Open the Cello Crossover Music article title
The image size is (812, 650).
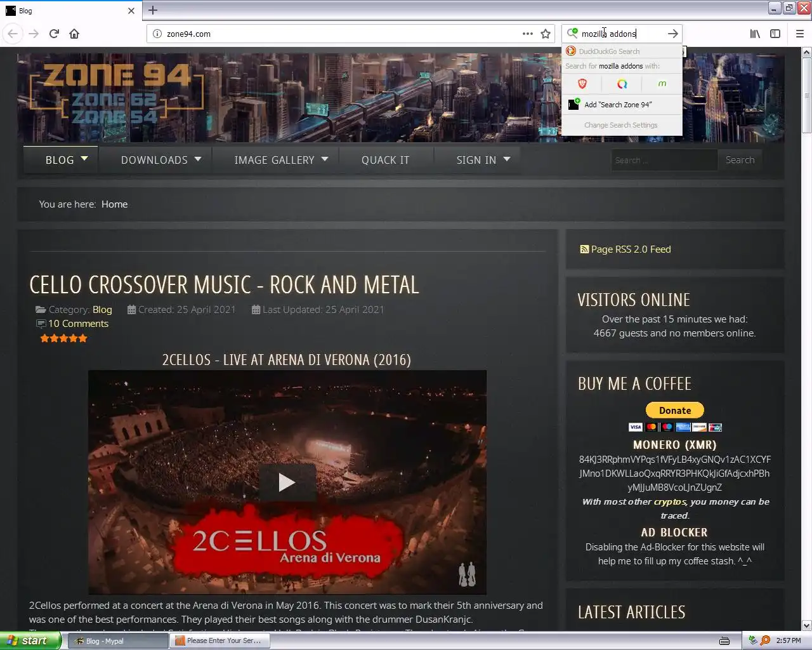pos(225,285)
